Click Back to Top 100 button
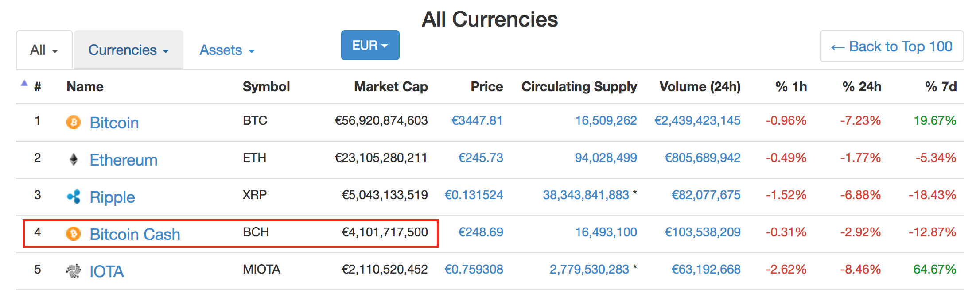980x301 pixels. pyautogui.click(x=891, y=46)
